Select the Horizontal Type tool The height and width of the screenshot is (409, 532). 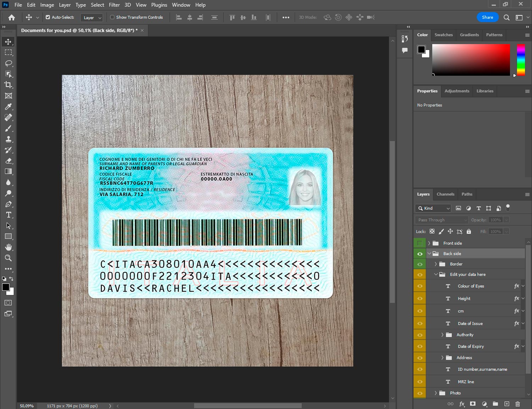tap(9, 215)
